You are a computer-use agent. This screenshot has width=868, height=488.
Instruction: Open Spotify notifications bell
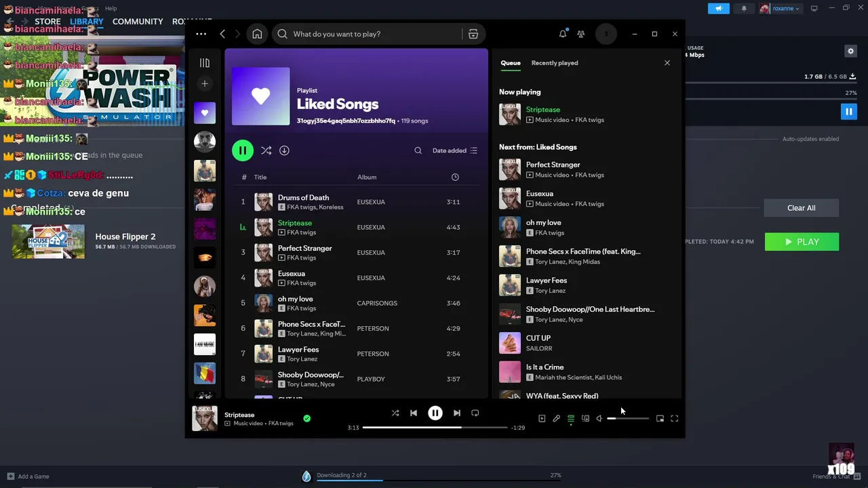(x=563, y=34)
